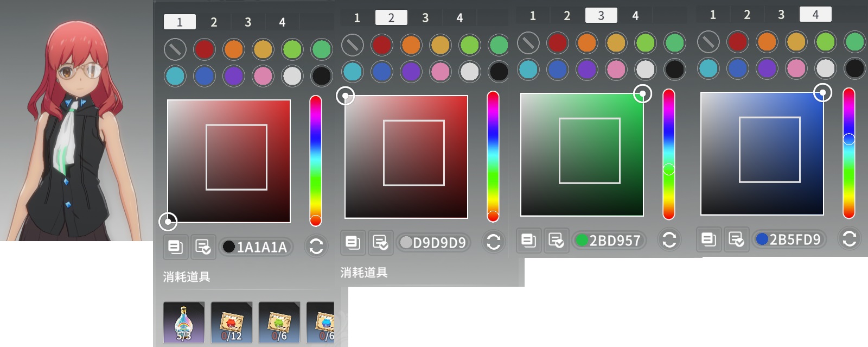This screenshot has width=868, height=347.
Task: Click the paste color icon beside 2B5FD9
Action: pos(736,239)
